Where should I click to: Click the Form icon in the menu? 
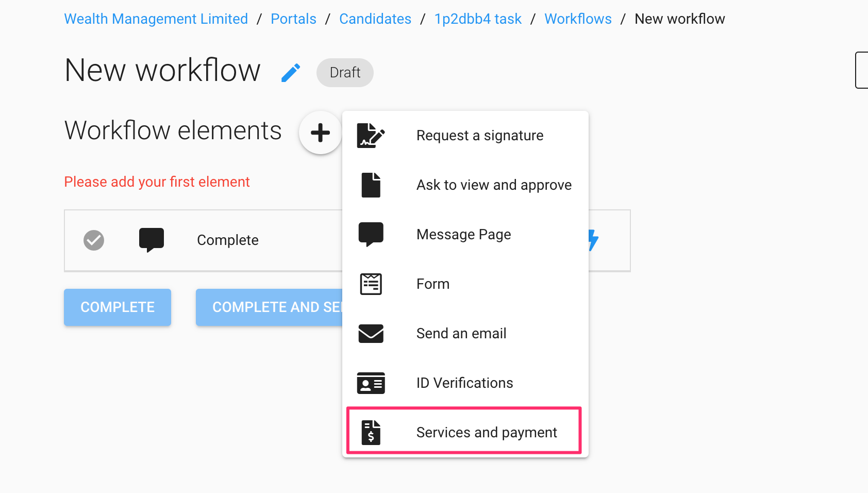(371, 283)
